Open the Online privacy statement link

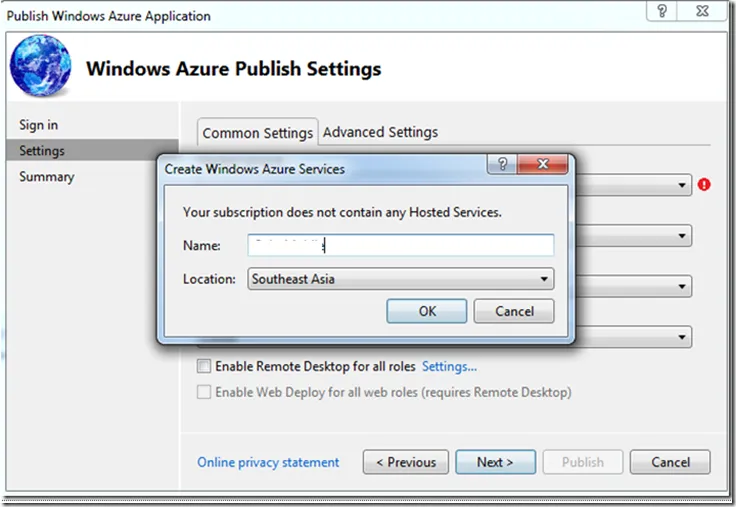(x=268, y=462)
